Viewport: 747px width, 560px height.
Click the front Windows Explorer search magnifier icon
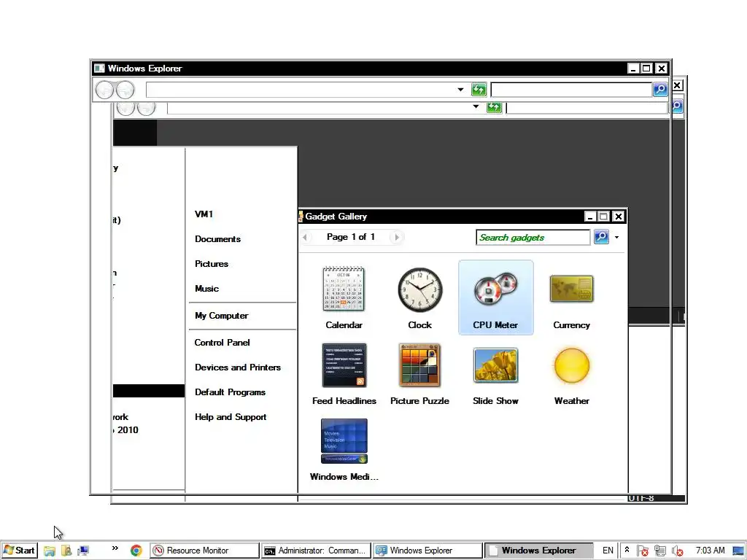click(660, 89)
